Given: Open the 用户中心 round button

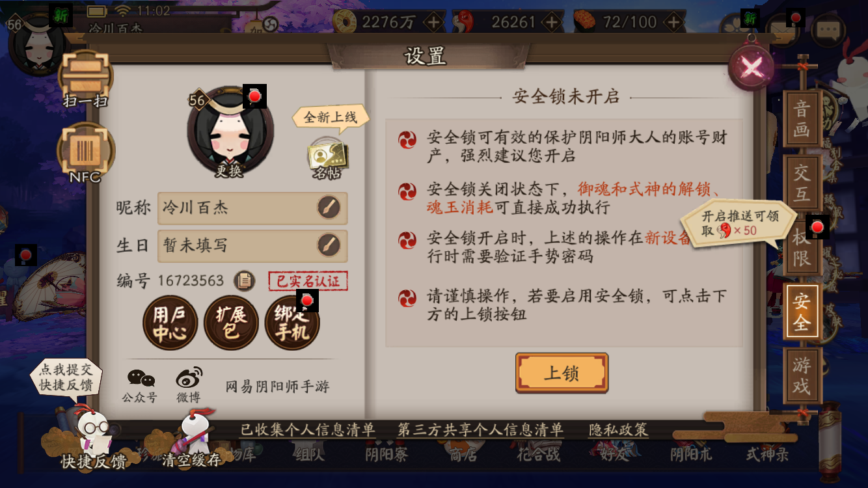Looking at the screenshot, I should [x=170, y=323].
